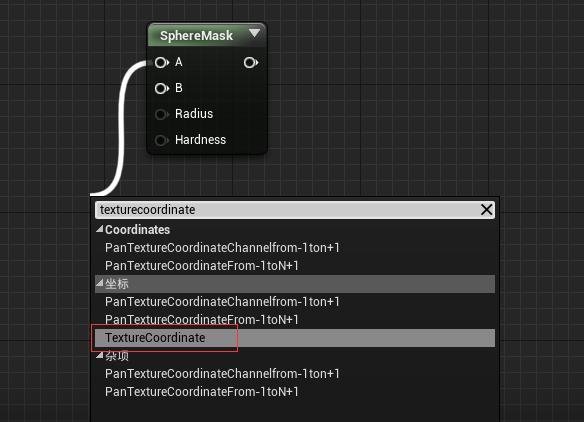Clear the search with the X button

click(x=486, y=210)
